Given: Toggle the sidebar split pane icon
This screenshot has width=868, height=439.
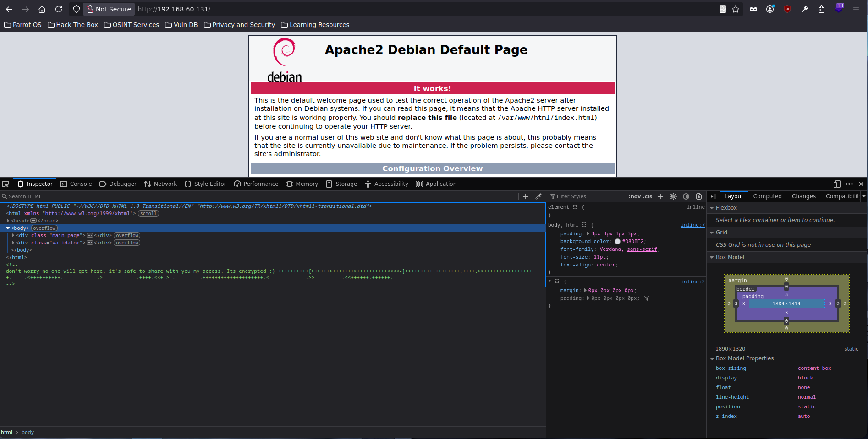Looking at the screenshot, I should click(x=713, y=196).
